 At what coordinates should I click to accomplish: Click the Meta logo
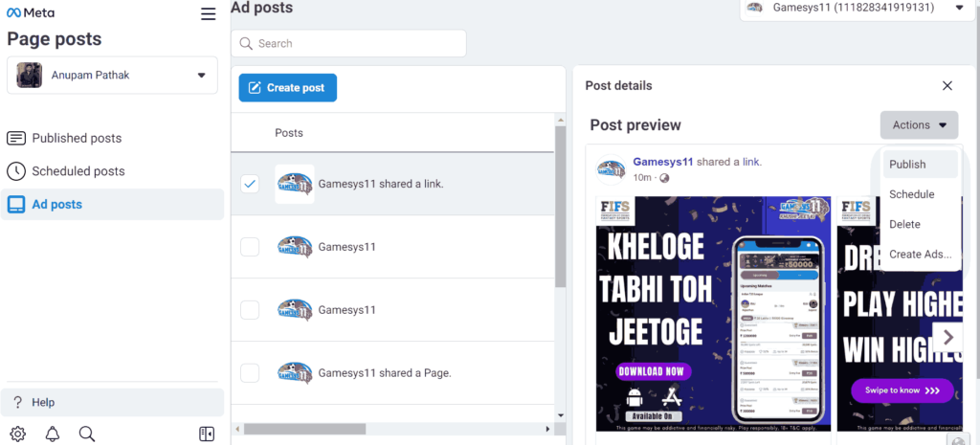[31, 12]
